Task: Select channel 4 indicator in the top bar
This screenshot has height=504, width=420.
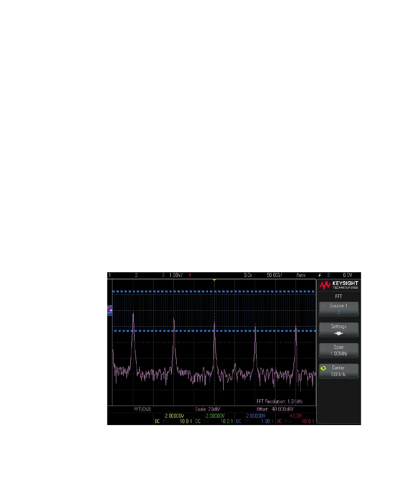Action: click(x=190, y=275)
